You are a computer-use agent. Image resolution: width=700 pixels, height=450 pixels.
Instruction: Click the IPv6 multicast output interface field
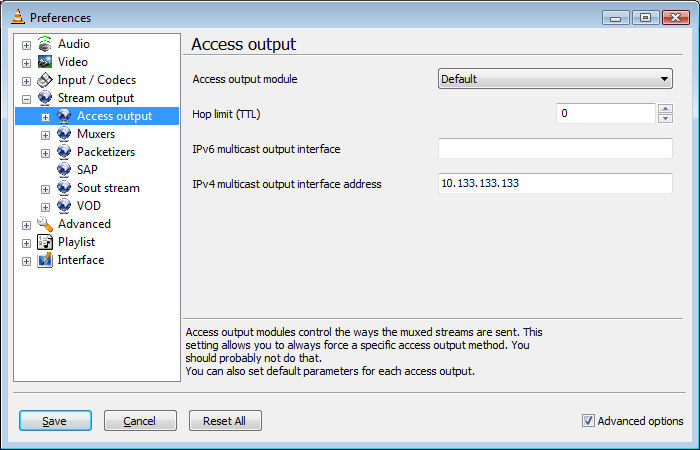(555, 149)
